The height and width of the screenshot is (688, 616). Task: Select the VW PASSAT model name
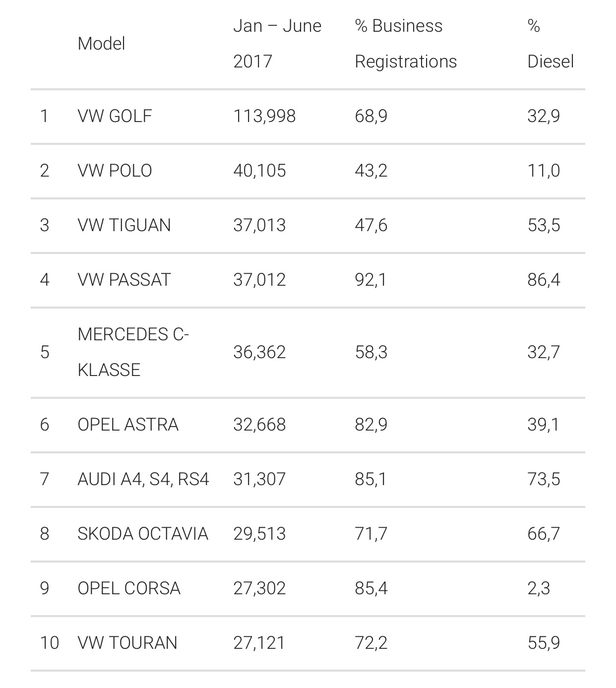tap(124, 280)
